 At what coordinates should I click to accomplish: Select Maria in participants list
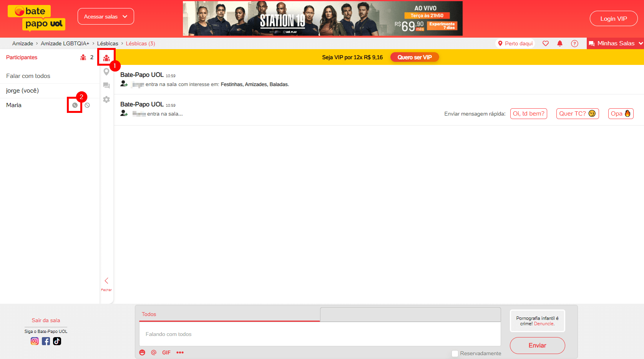(14, 105)
